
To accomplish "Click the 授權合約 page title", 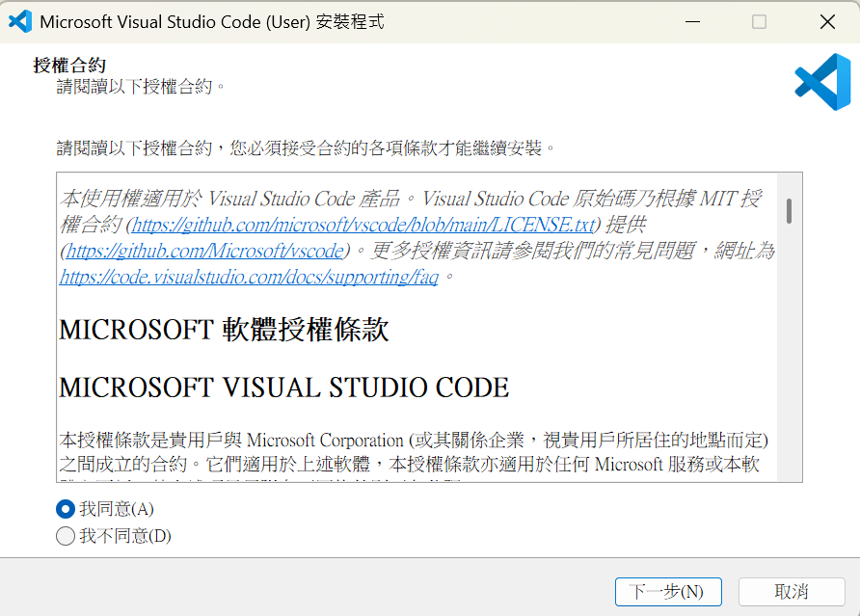I will pos(69,66).
